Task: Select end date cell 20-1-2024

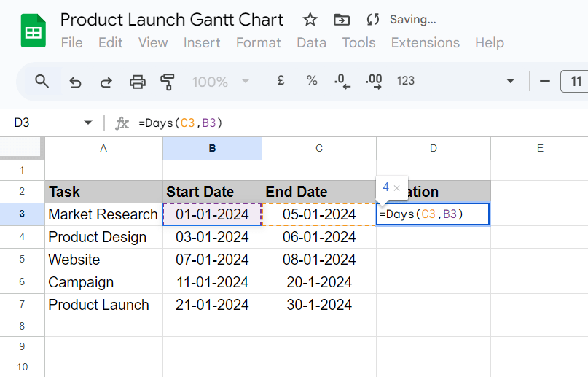Action: [319, 281]
